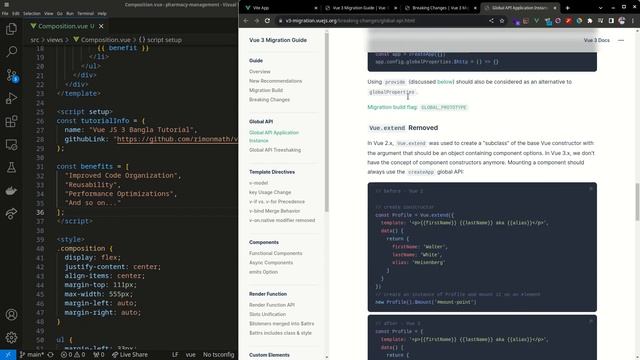
Task: Open the Selection menu
Action: pos(31,13)
